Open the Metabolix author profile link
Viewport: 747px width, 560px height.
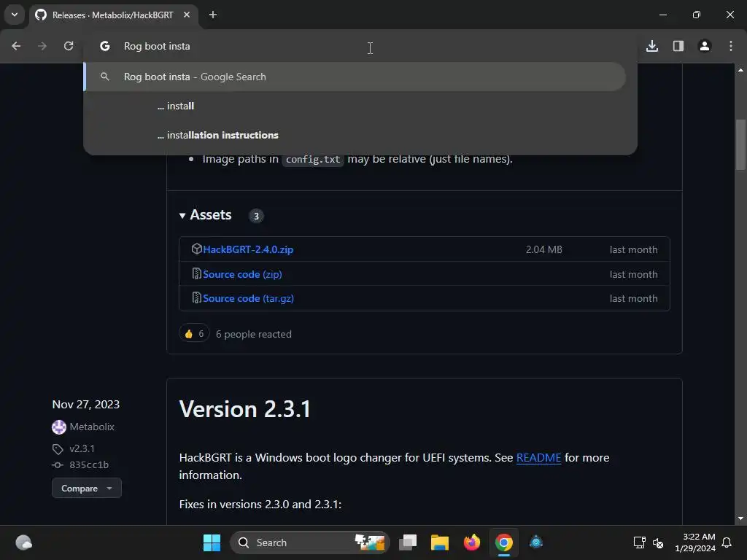tap(92, 427)
